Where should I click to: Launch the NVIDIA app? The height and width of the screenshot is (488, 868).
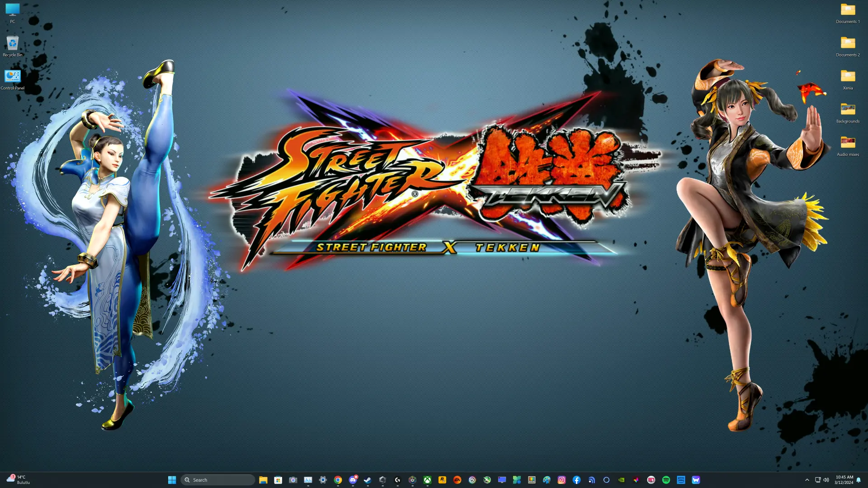click(621, 480)
